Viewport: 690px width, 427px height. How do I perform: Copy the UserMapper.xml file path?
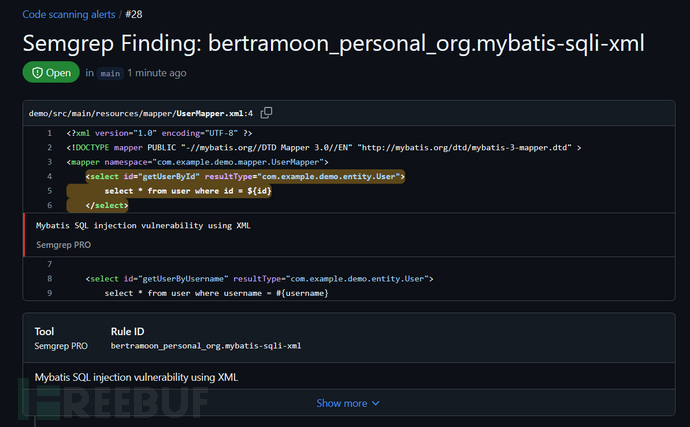tap(267, 113)
